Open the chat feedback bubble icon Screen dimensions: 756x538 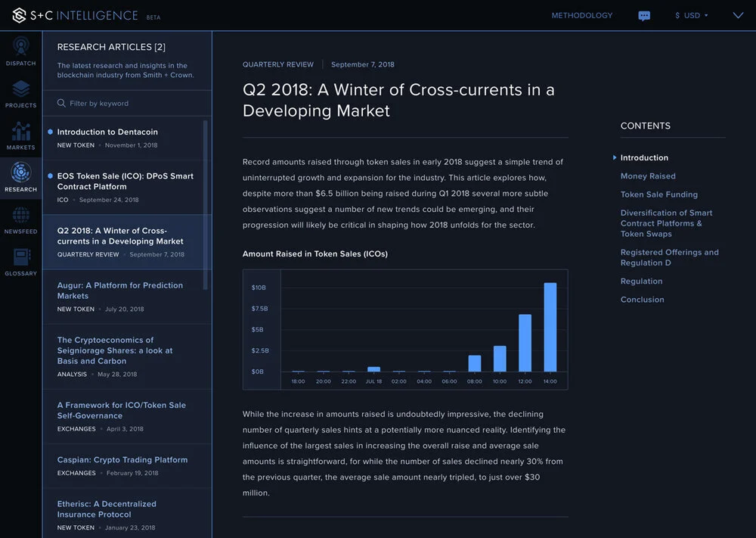(x=644, y=16)
